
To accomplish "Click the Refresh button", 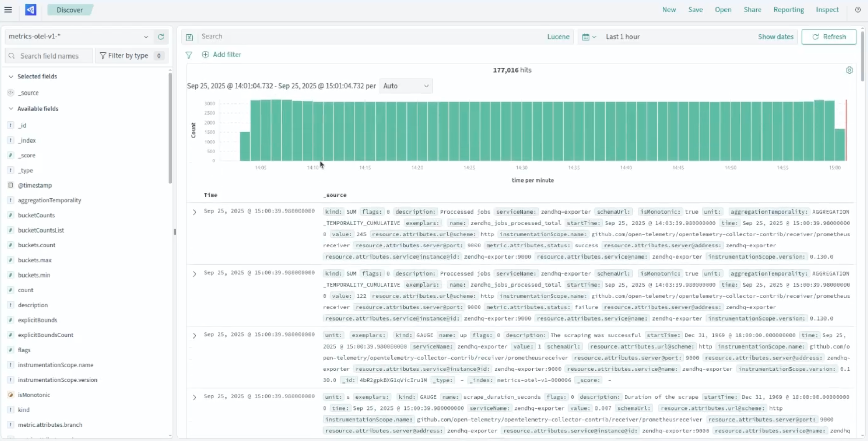I will 829,37.
